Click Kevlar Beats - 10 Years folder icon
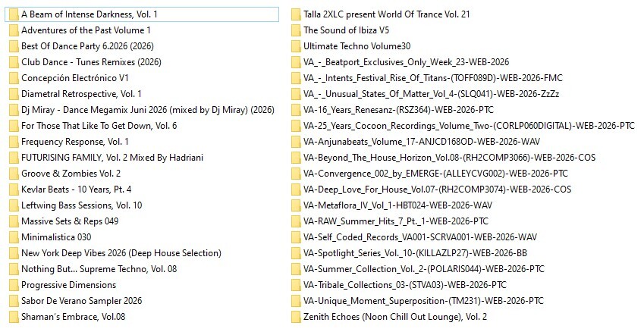Screen dimensions: 644x332 (x=14, y=189)
